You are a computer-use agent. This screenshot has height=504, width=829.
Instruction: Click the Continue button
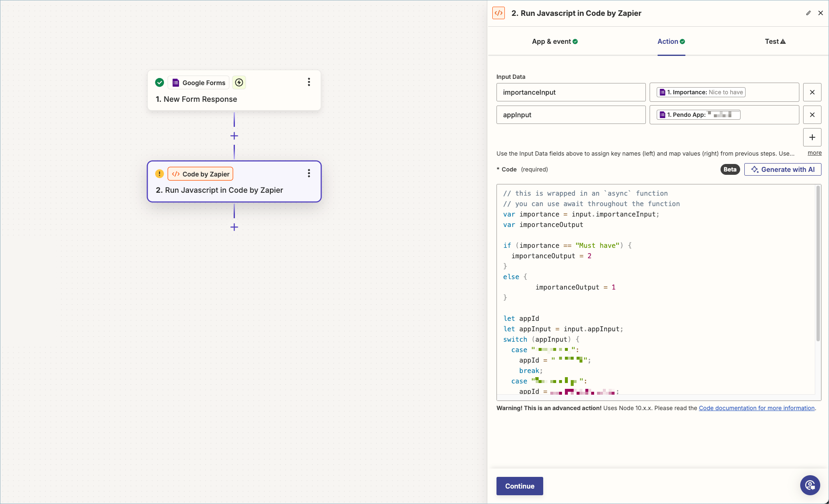(520, 486)
